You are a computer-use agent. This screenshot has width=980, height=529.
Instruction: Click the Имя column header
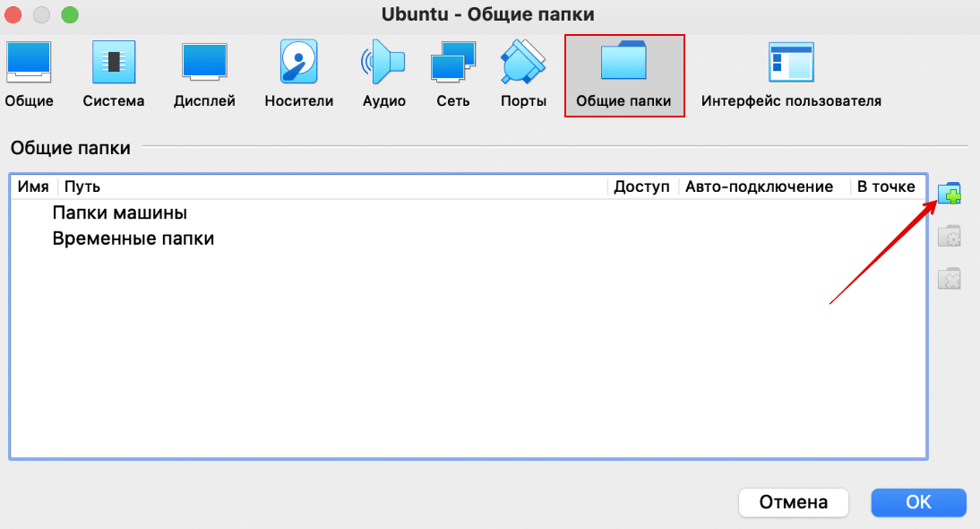click(x=33, y=186)
